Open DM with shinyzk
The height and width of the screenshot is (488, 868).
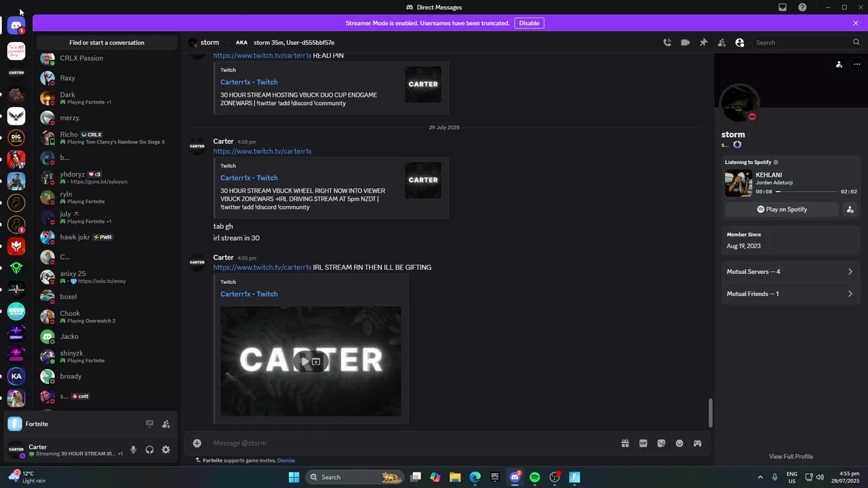pyautogui.click(x=106, y=357)
